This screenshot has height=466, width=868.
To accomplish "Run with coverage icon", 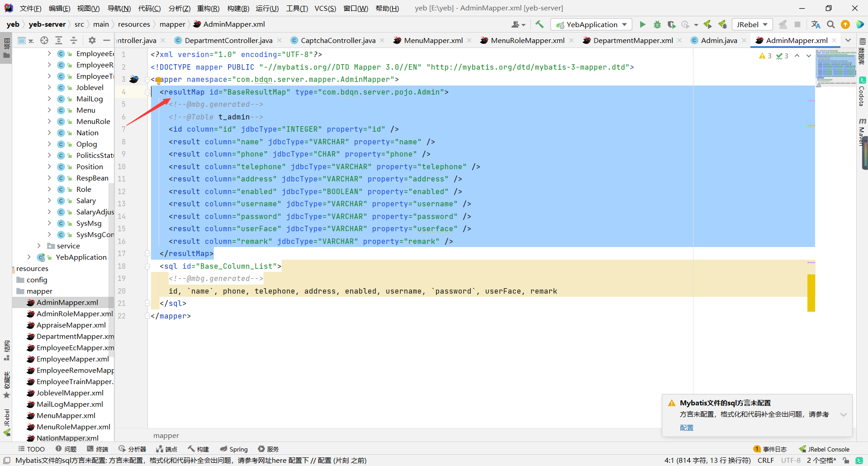I will (x=672, y=24).
